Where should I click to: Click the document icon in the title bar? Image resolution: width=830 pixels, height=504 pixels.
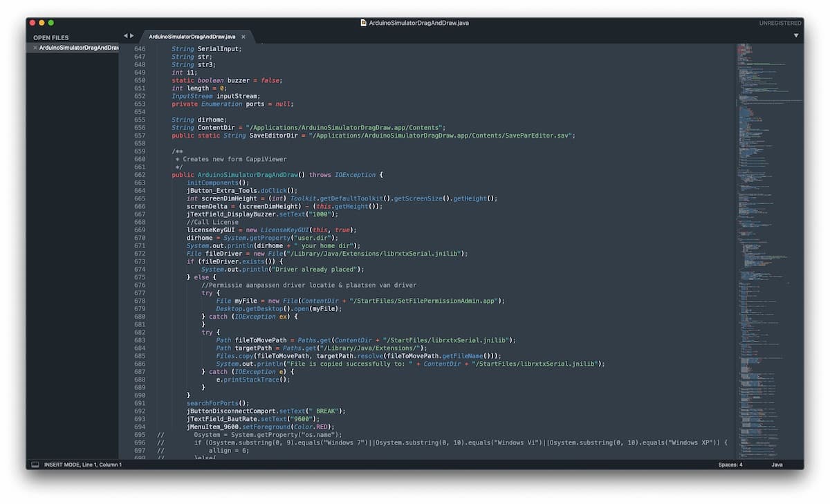click(364, 23)
